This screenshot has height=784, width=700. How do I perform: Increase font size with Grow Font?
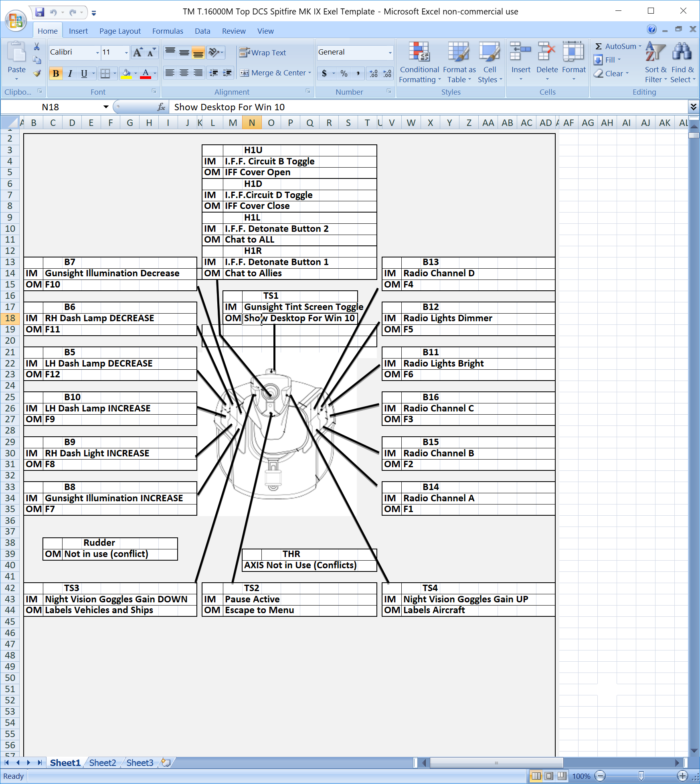coord(138,52)
